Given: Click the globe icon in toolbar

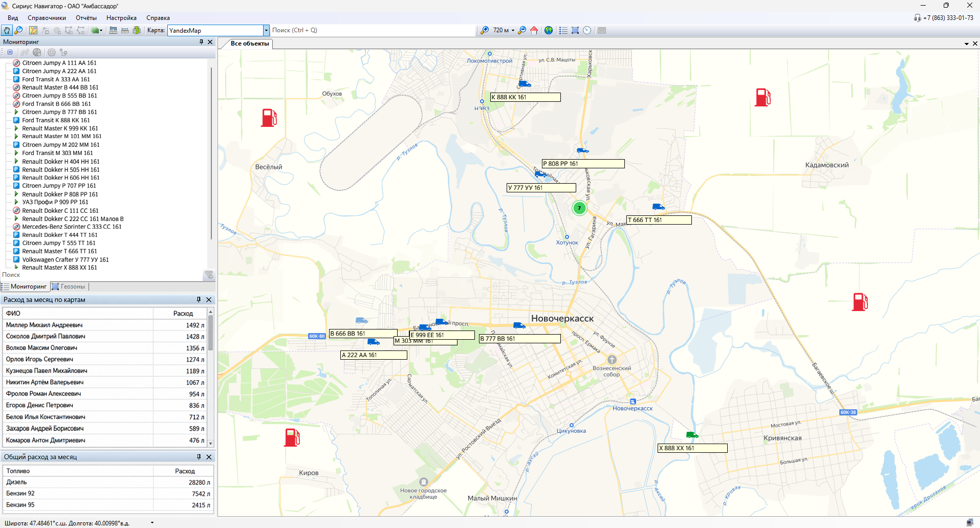Looking at the screenshot, I should pyautogui.click(x=549, y=30).
